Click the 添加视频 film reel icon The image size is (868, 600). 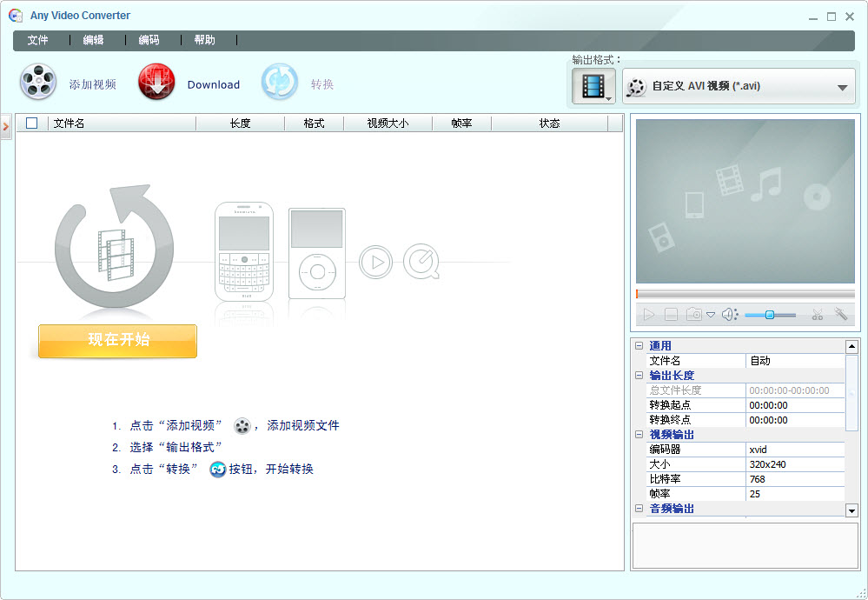coord(38,83)
